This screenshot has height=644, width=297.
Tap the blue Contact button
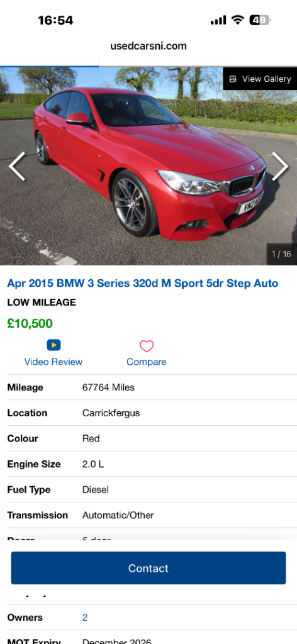[148, 568]
